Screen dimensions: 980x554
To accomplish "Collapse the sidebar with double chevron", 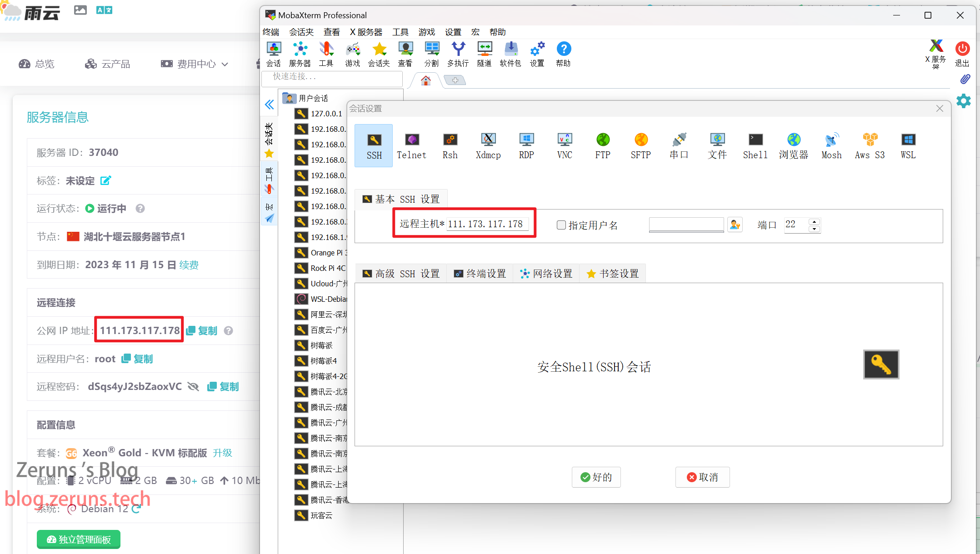I will pos(269,105).
